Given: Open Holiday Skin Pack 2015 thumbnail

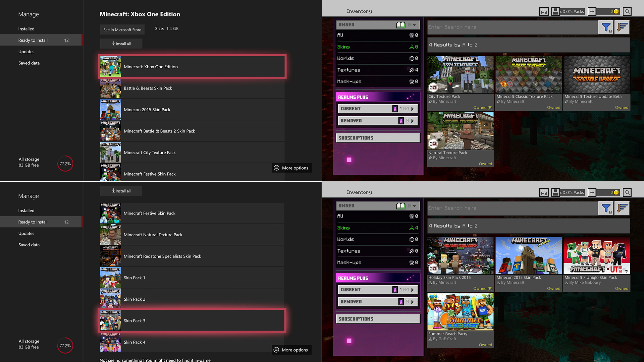Looking at the screenshot, I should 461,256.
